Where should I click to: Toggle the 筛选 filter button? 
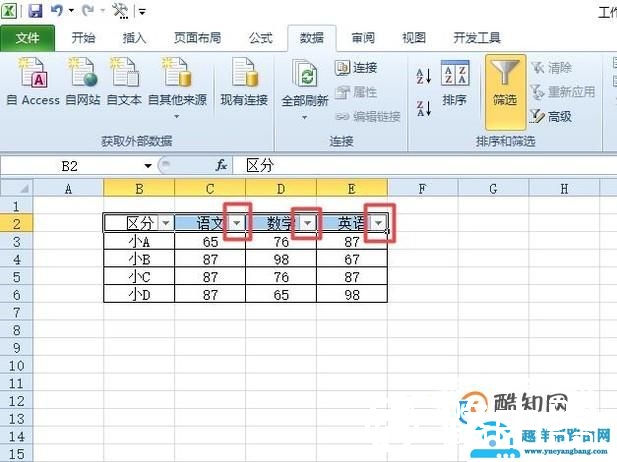[505, 92]
